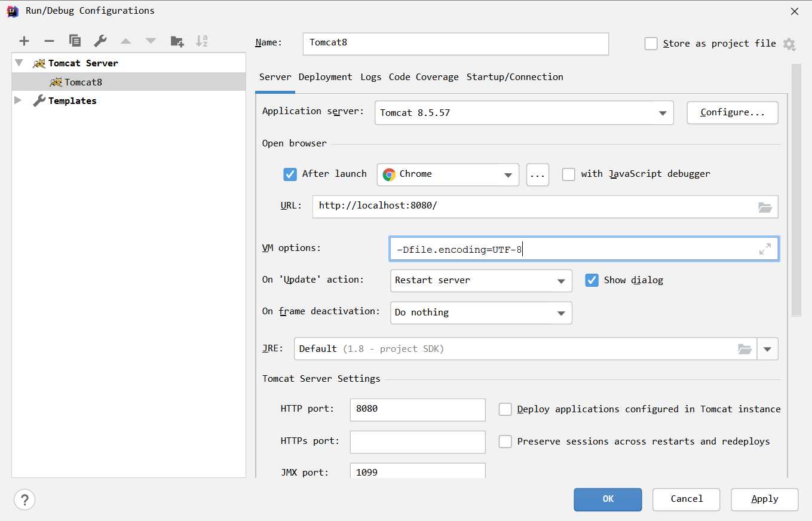Image resolution: width=812 pixels, height=521 pixels.
Task: Remove the selected configuration with the minus icon
Action: (49, 41)
